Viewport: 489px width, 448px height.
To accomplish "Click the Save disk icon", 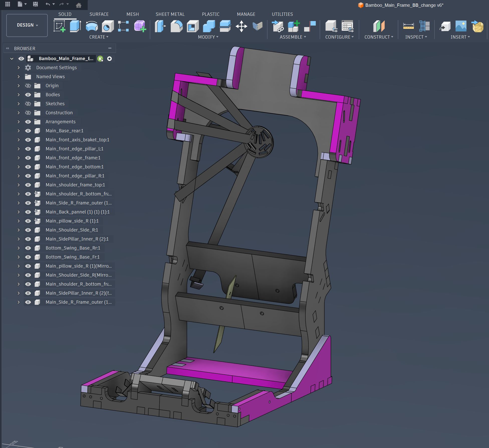I will (x=35, y=4).
